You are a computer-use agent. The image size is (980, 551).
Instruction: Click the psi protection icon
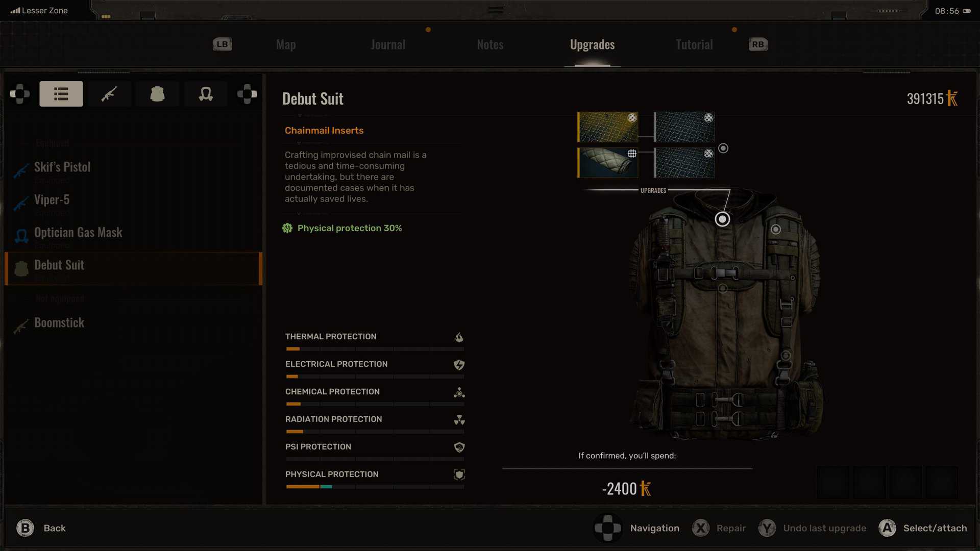coord(459,447)
